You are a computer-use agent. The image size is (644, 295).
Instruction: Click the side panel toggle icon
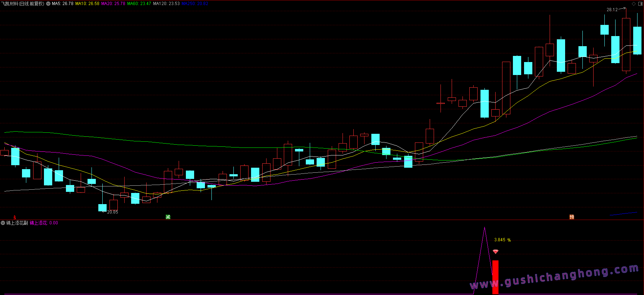[640, 4]
